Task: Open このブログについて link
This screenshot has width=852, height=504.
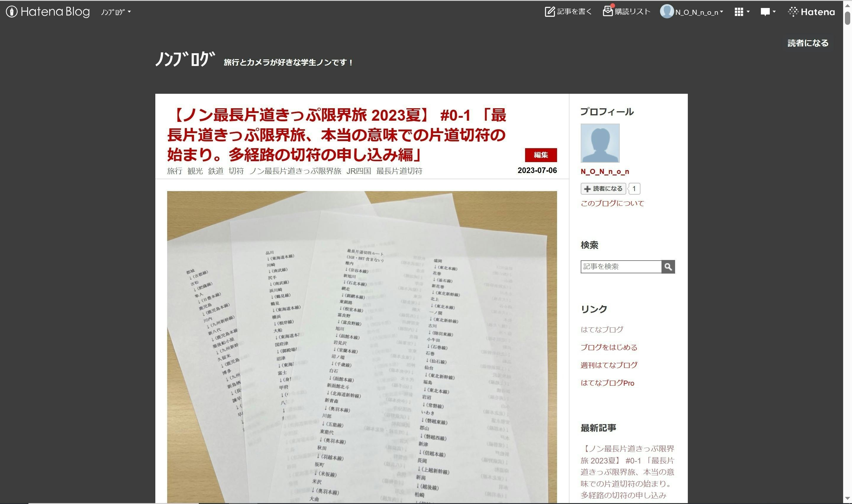Action: click(x=612, y=203)
